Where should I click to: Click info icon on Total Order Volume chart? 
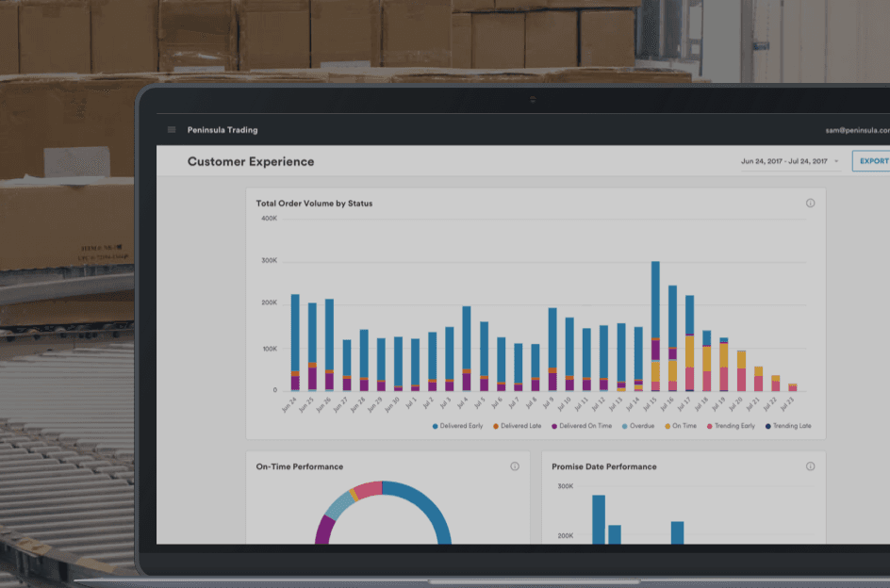[810, 204]
